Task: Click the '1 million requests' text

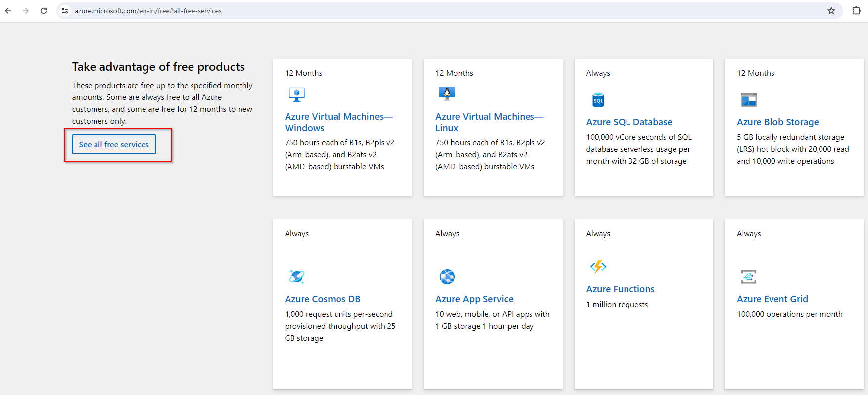Action: pyautogui.click(x=617, y=304)
